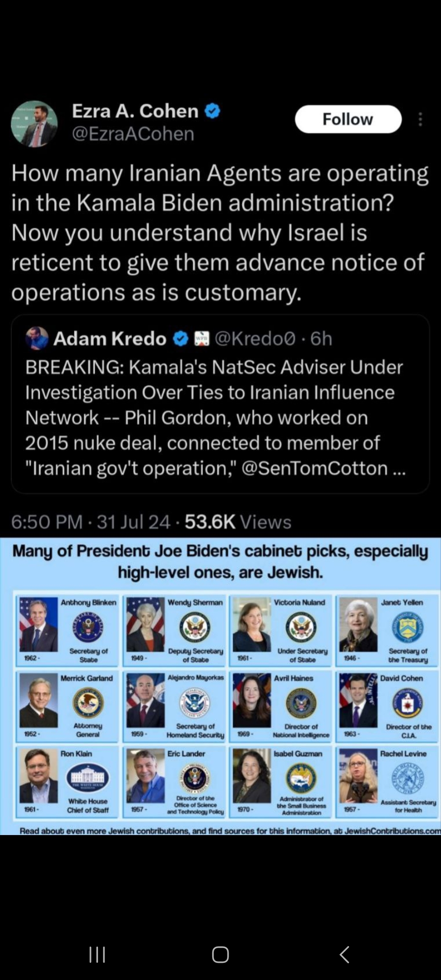Tap the @Kredo0 handle in quoted post

tap(255, 339)
